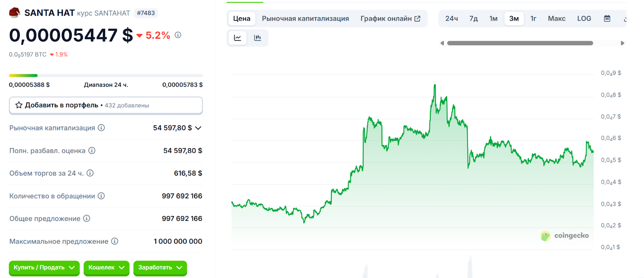
Task: Open График онлайн tab
Action: (x=390, y=19)
